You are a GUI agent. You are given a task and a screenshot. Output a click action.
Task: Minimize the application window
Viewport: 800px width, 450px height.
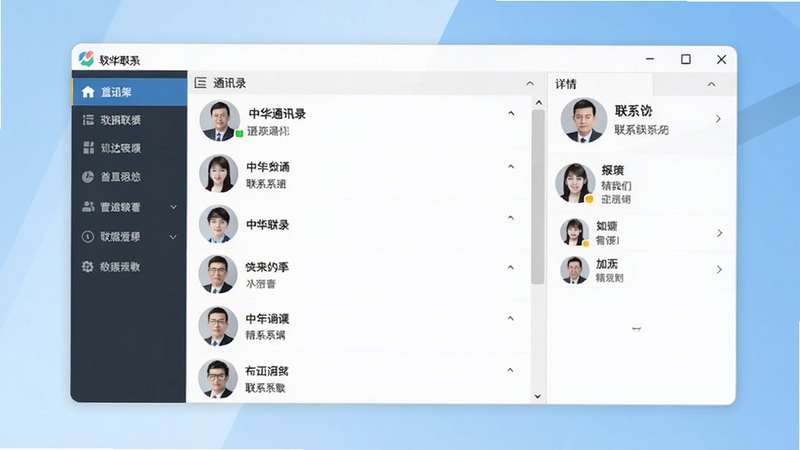650,59
